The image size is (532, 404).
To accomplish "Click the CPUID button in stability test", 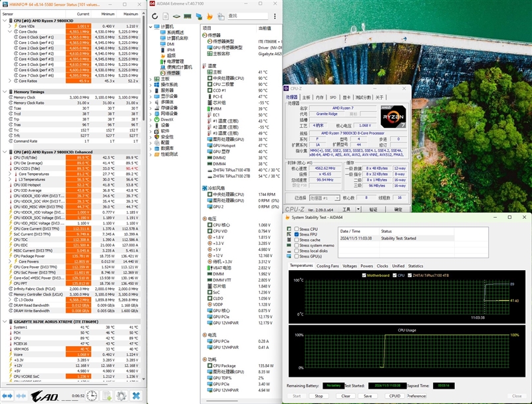I will pos(394,396).
